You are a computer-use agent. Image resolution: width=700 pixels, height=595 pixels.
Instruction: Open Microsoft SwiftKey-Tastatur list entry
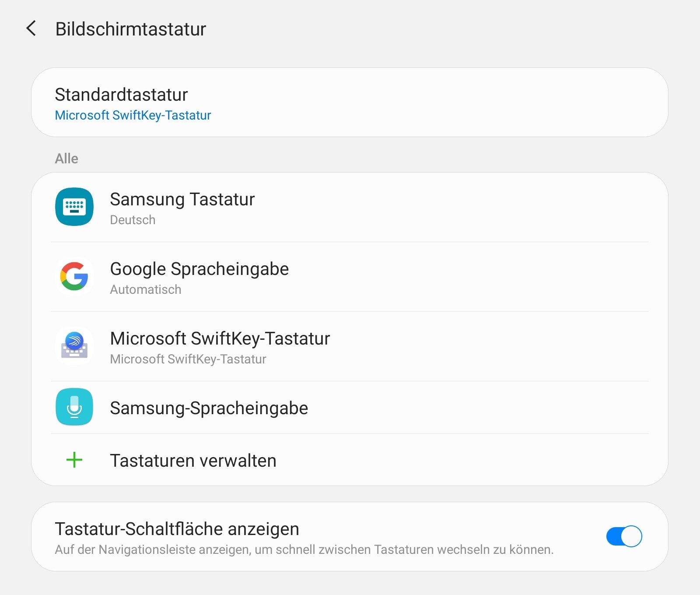pyautogui.click(x=350, y=346)
